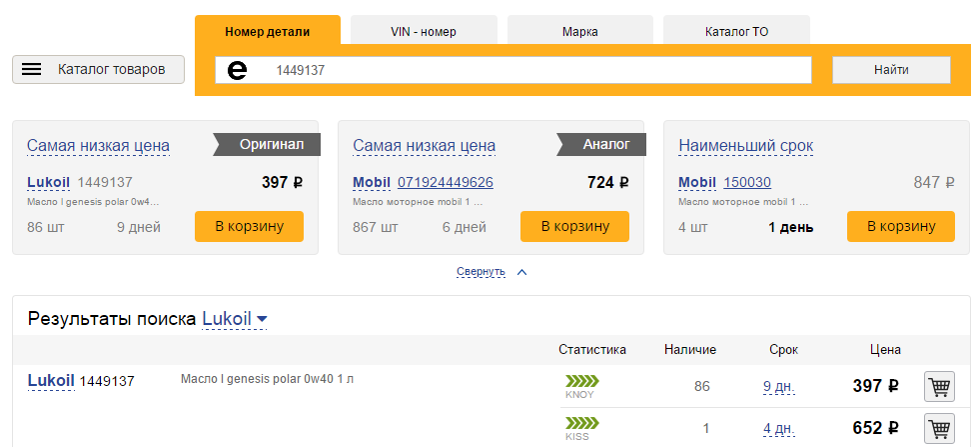Click the 'Масло l genesis polar 0w40 1 л' description
Image resolution: width=980 pixels, height=447 pixels.
coord(267,379)
